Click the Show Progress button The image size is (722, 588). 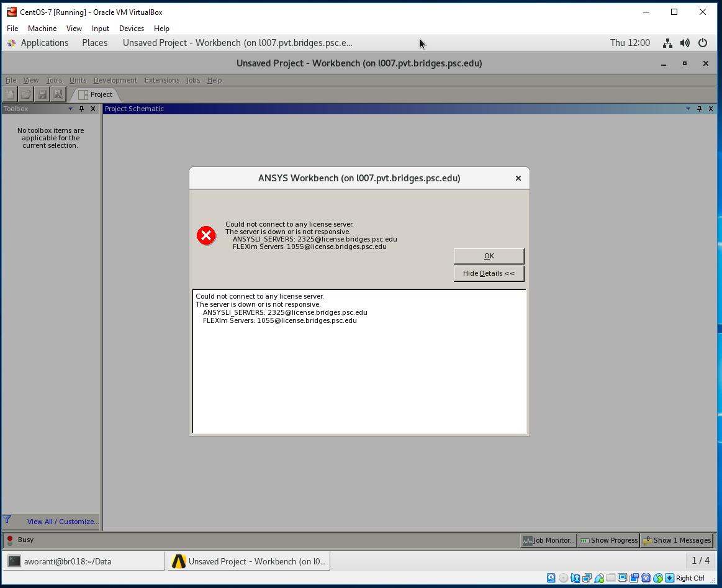[608, 541]
